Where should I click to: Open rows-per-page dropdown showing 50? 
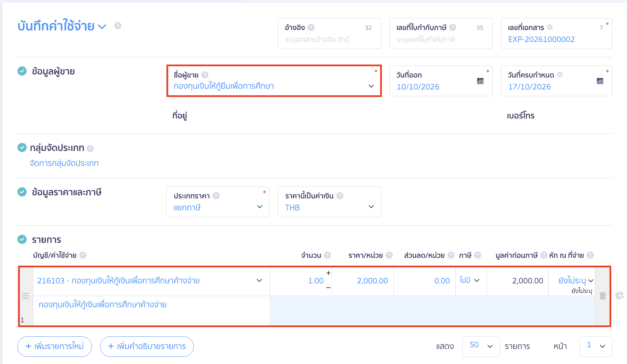pos(481,346)
